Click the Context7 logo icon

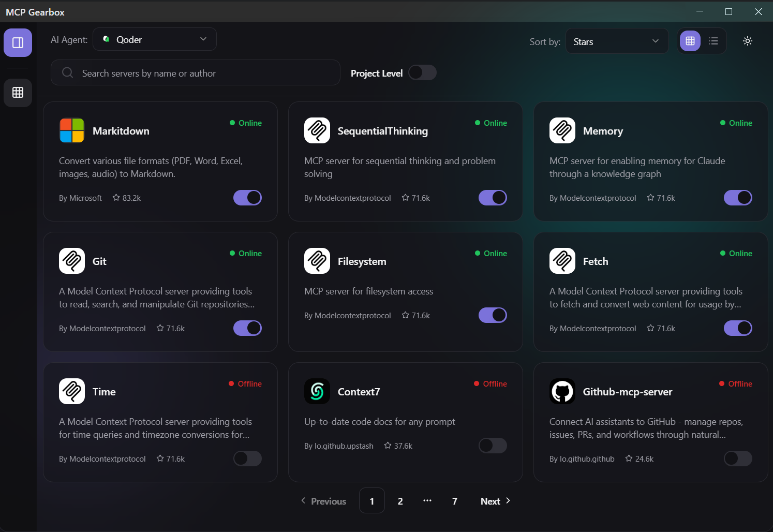pos(317,391)
